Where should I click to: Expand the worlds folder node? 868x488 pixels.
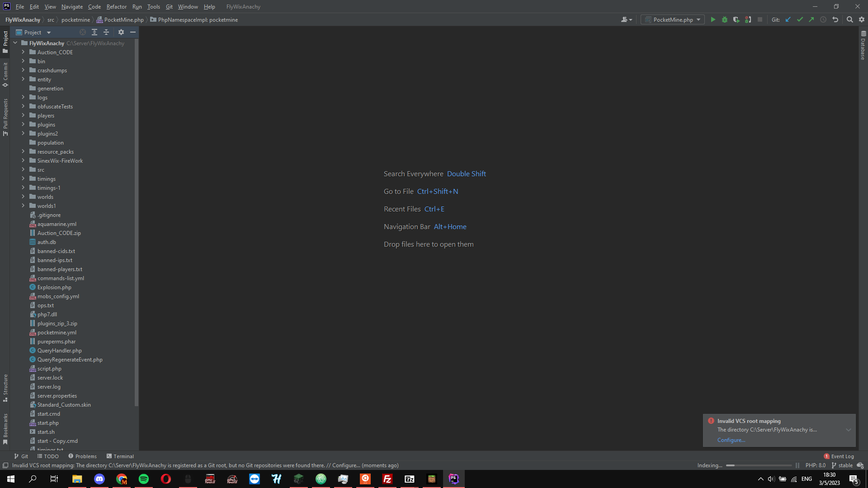23,197
